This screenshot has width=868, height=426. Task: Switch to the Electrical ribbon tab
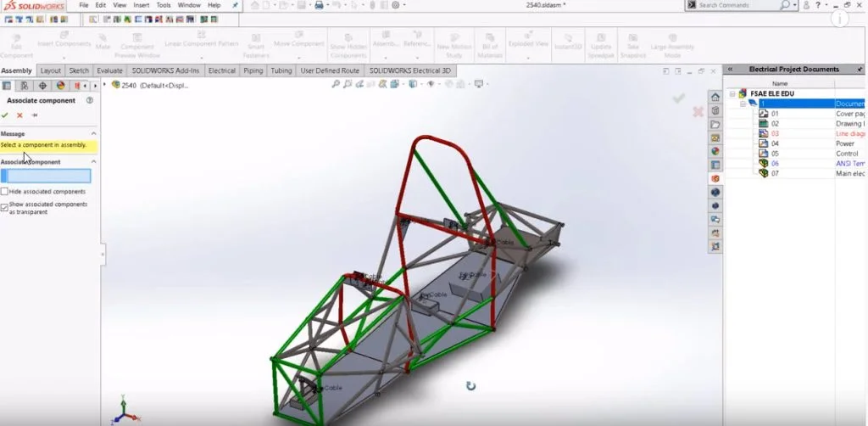(221, 71)
